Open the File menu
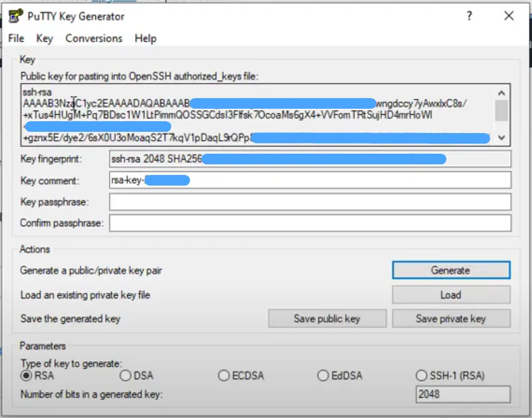 pos(16,38)
